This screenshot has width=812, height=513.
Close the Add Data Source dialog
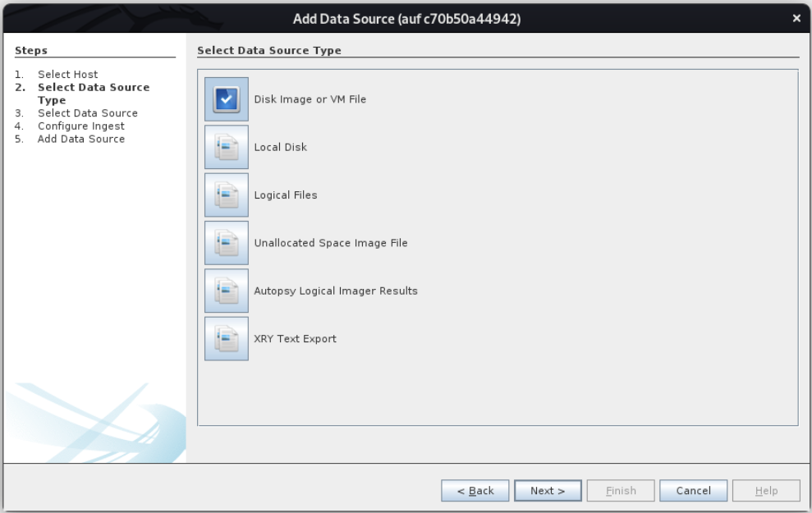click(796, 19)
